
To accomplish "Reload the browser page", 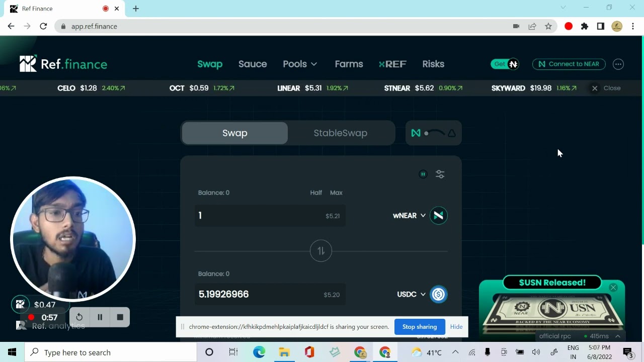I will coord(43,26).
